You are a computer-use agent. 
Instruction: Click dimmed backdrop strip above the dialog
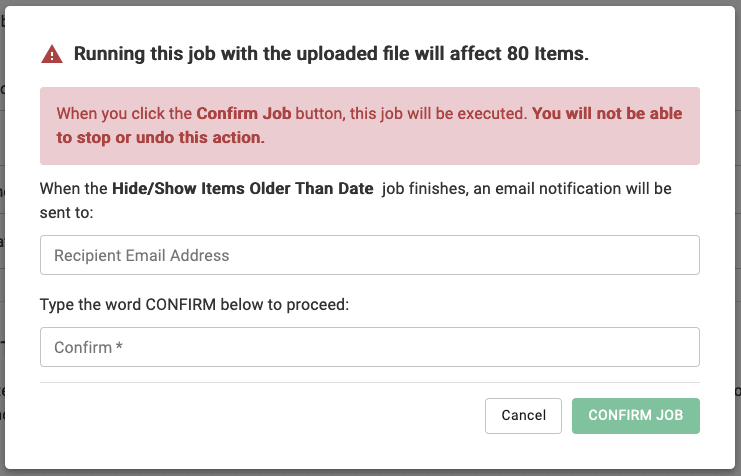pyautogui.click(x=370, y=2)
